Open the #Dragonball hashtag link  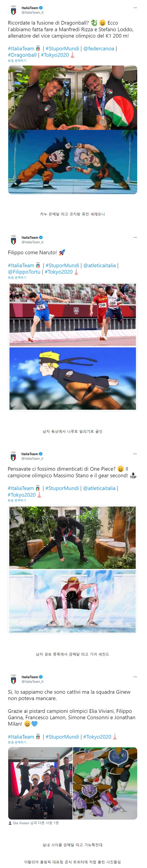pos(22,55)
